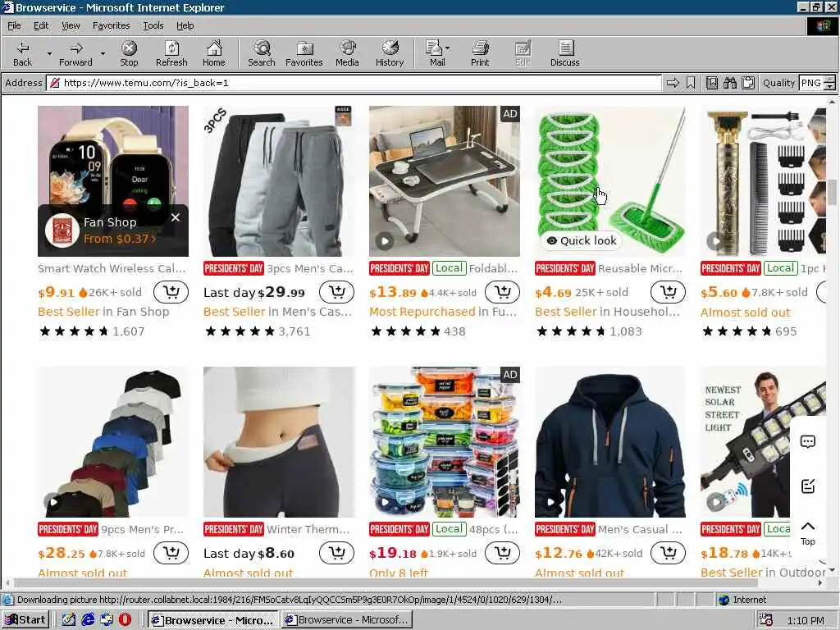Click the Back toolbar button

22,53
